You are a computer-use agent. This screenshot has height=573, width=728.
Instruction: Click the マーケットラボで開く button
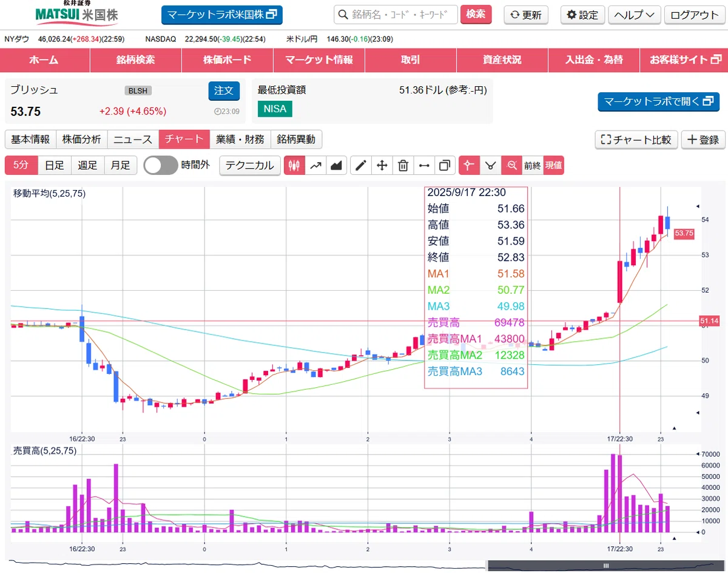658,101
